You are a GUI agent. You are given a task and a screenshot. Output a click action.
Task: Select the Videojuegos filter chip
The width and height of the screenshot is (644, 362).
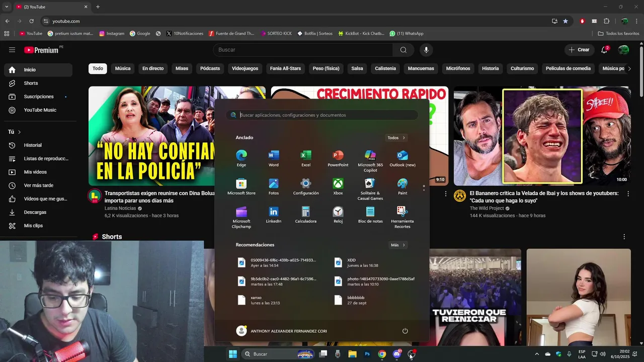(245, 68)
